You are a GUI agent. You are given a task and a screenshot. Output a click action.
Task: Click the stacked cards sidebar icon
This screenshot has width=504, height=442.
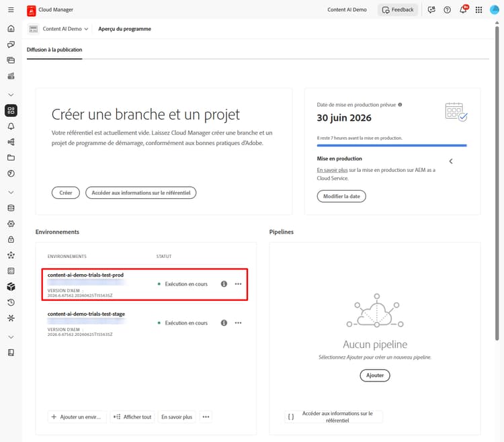(x=11, y=60)
